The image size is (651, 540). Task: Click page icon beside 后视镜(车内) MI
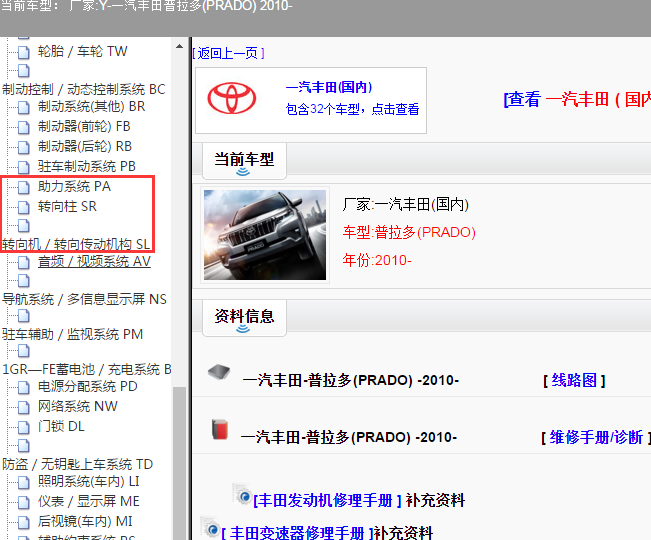click(24, 522)
